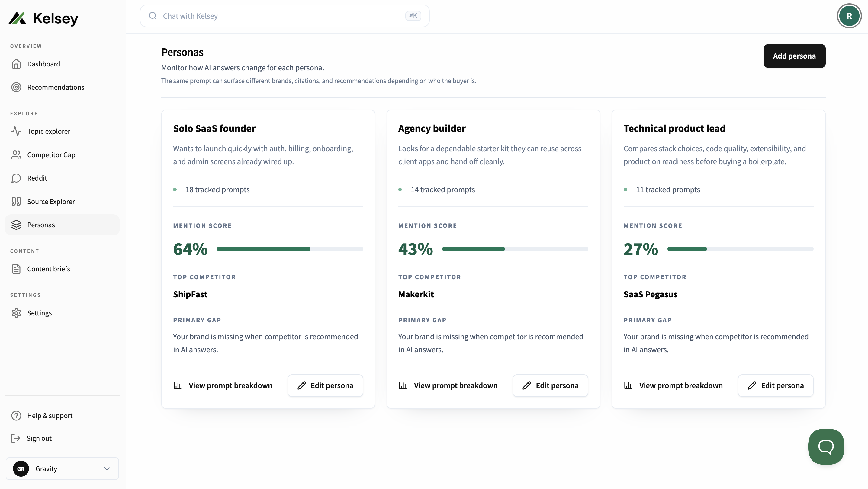Expand the Gravity workspace dropdown chevron
The image size is (868, 489).
[x=107, y=468]
